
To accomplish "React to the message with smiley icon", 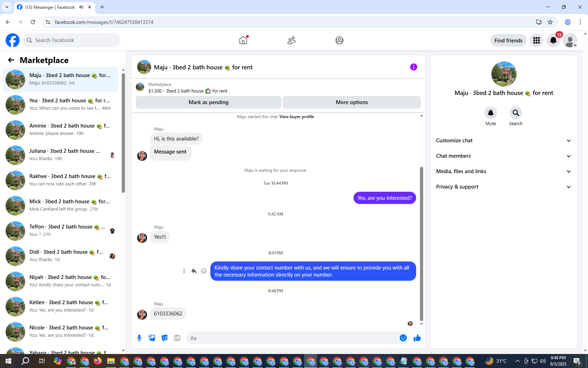I will [x=204, y=271].
